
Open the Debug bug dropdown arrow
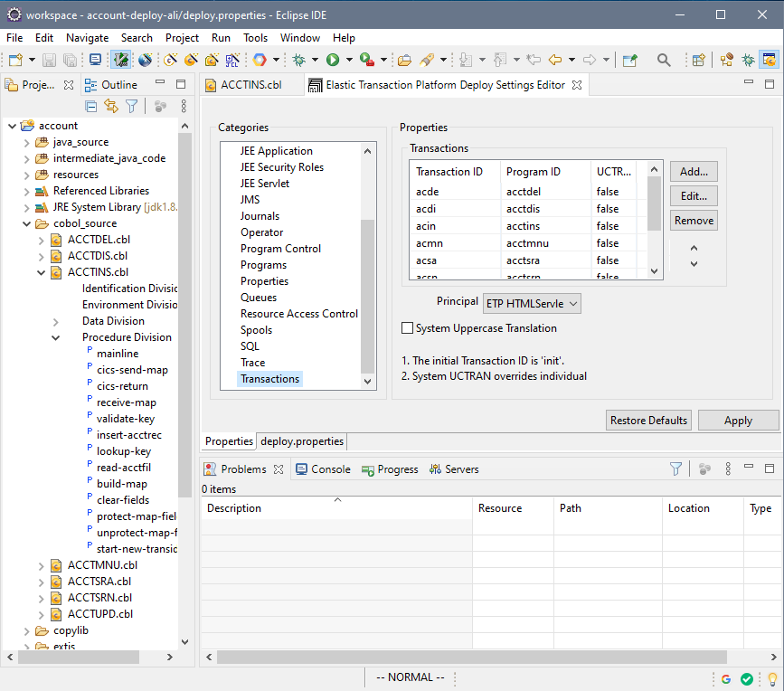tap(315, 60)
